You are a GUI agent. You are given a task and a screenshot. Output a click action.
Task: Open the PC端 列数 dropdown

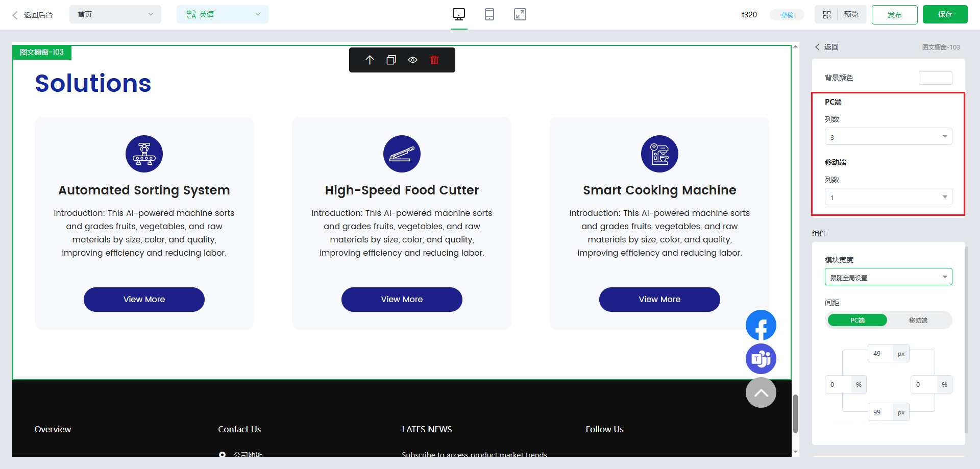(888, 137)
